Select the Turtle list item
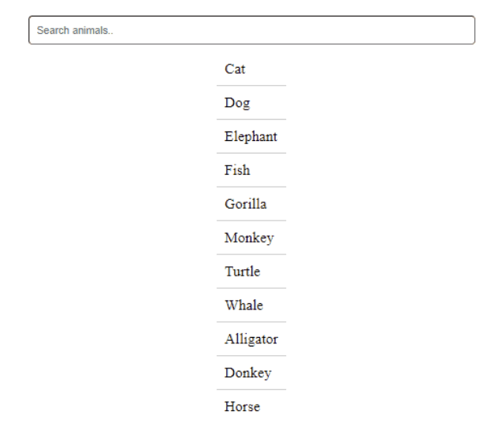Image resolution: width=502 pixels, height=448 pixels. [242, 272]
